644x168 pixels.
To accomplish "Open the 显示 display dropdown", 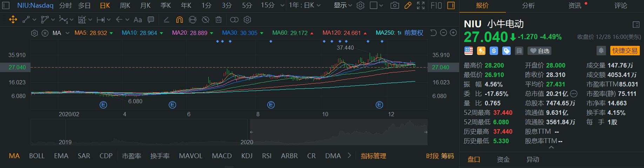I will (x=343, y=5).
